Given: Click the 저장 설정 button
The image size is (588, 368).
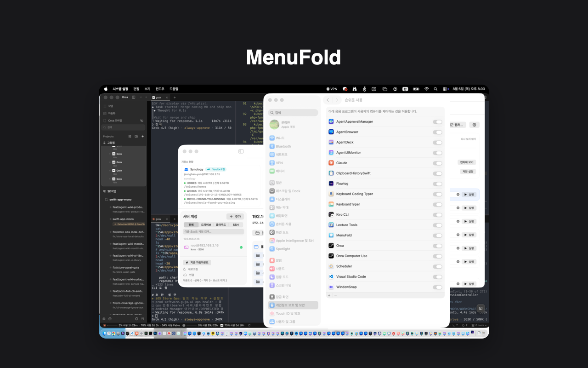Looking at the screenshot, I should click(x=468, y=172).
